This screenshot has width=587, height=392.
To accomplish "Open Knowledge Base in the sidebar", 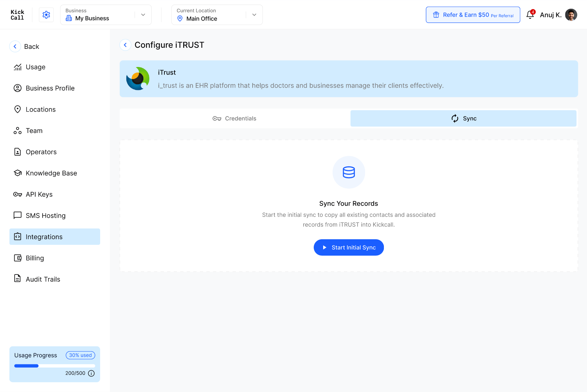I will [x=55, y=173].
